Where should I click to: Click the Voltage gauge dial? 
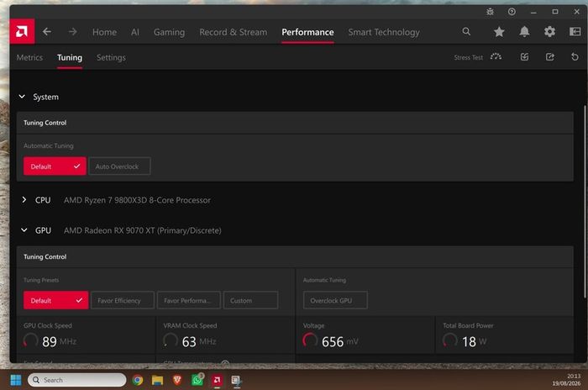tap(310, 340)
